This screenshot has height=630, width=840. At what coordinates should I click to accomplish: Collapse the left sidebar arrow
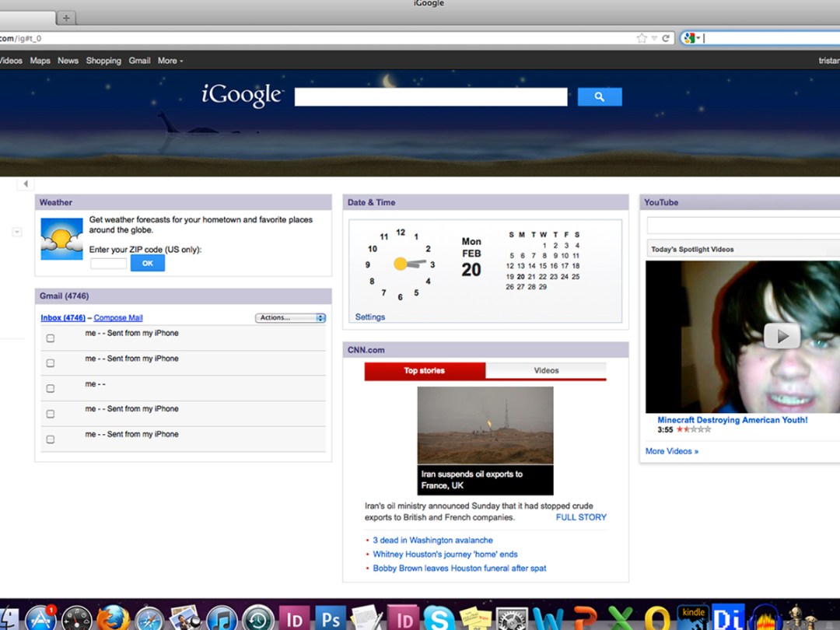click(x=25, y=184)
